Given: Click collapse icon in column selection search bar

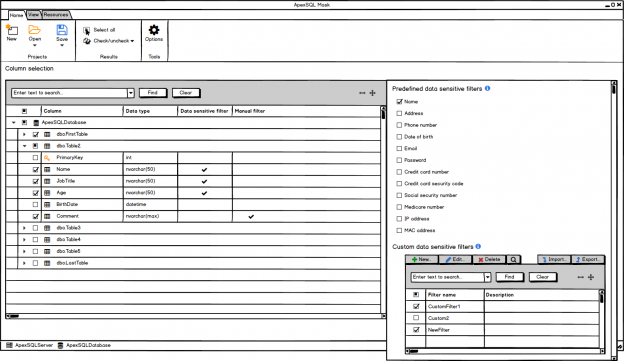Looking at the screenshot, I should [362, 93].
